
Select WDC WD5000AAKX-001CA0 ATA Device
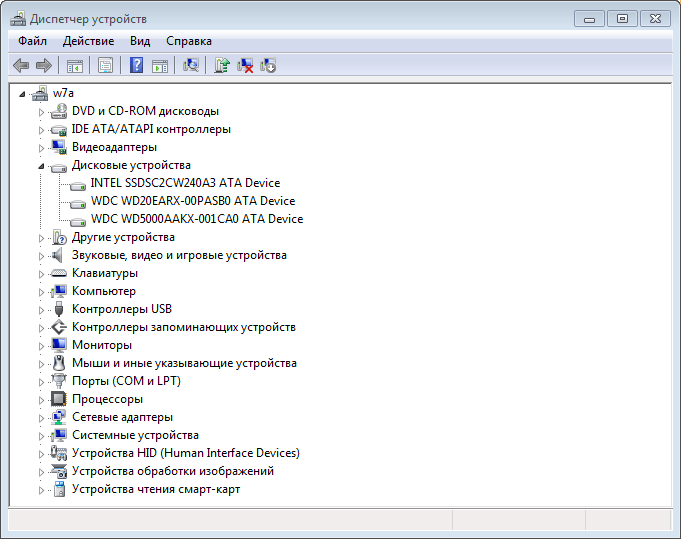[x=197, y=219]
